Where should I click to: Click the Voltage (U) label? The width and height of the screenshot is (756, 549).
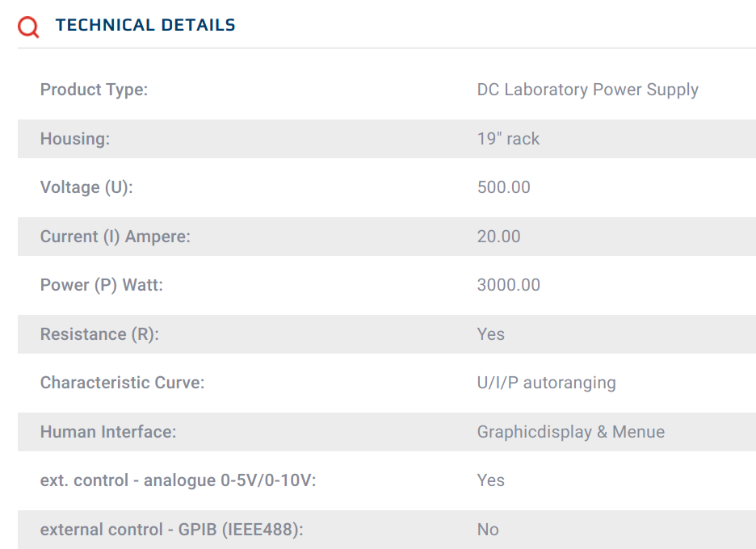pos(86,187)
